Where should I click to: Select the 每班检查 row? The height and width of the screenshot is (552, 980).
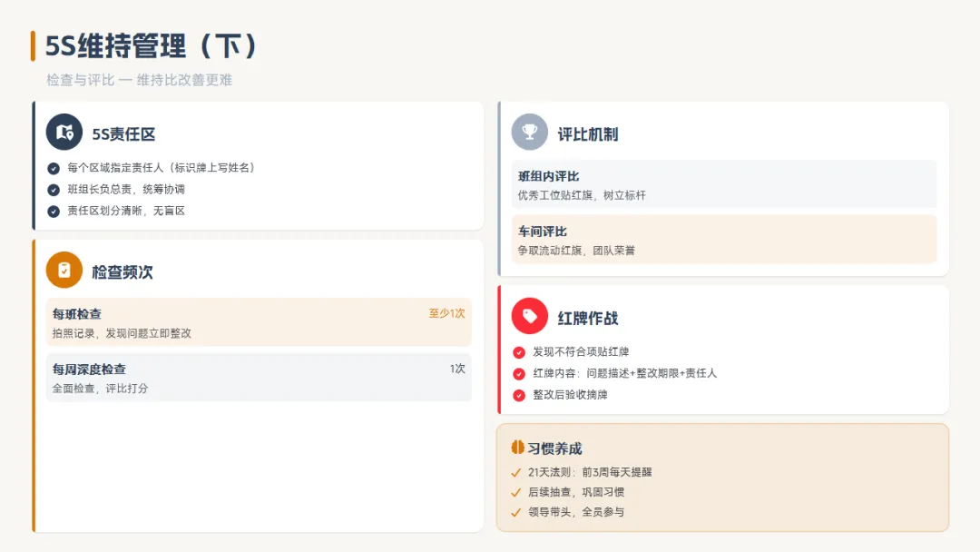(259, 322)
